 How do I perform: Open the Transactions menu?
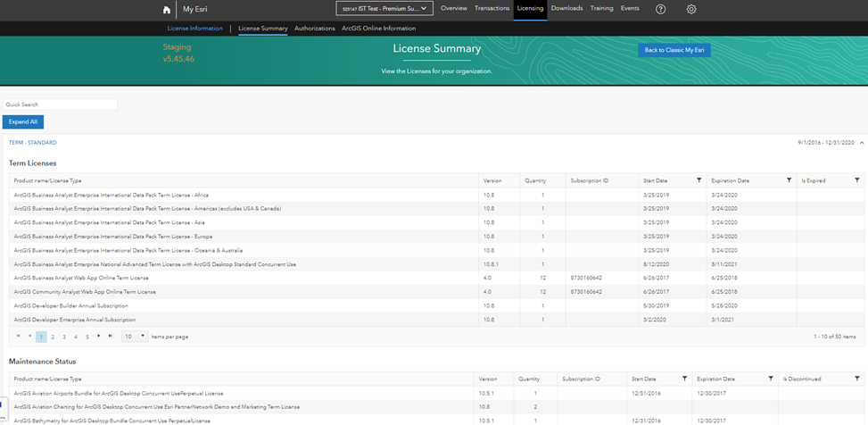click(492, 8)
